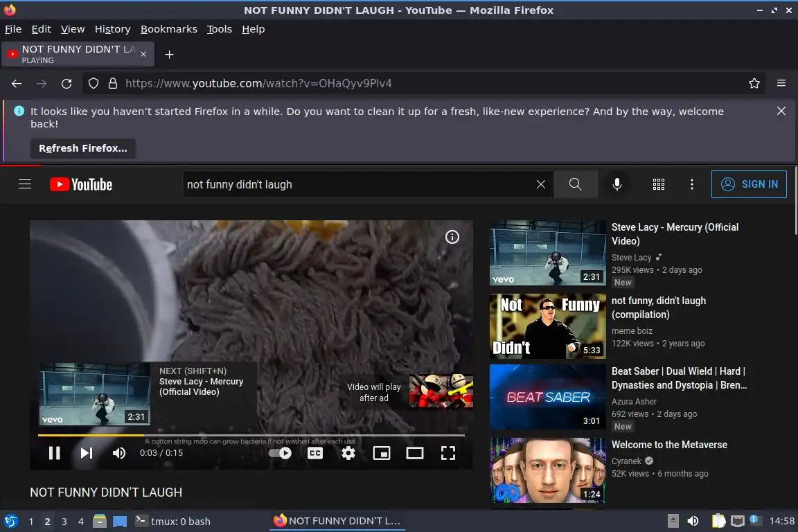
Task: Mute the video player volume
Action: click(118, 453)
